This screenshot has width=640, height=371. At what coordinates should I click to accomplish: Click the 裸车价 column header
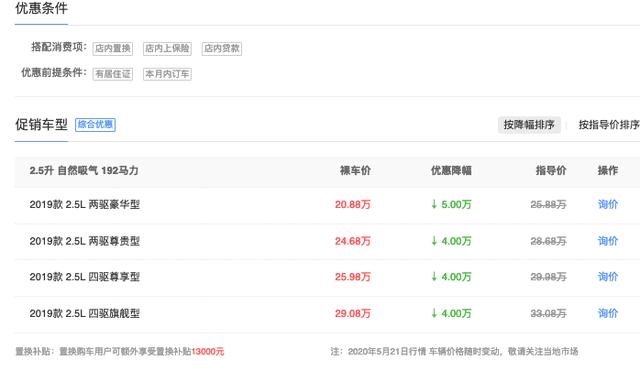(356, 171)
